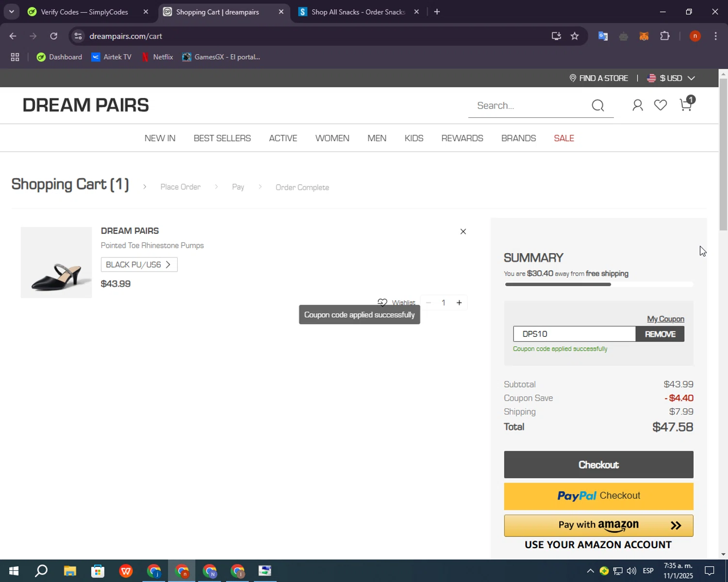
Task: Open the Google Translate extension icon
Action: (x=603, y=36)
